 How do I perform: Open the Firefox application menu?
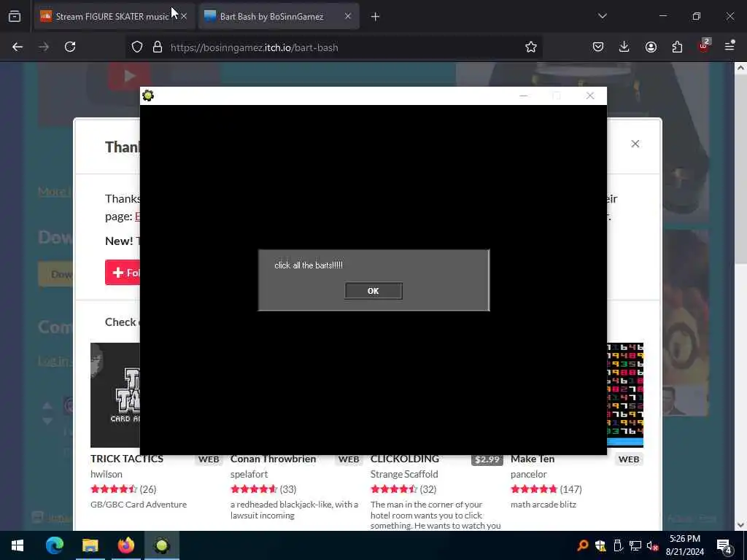(729, 46)
